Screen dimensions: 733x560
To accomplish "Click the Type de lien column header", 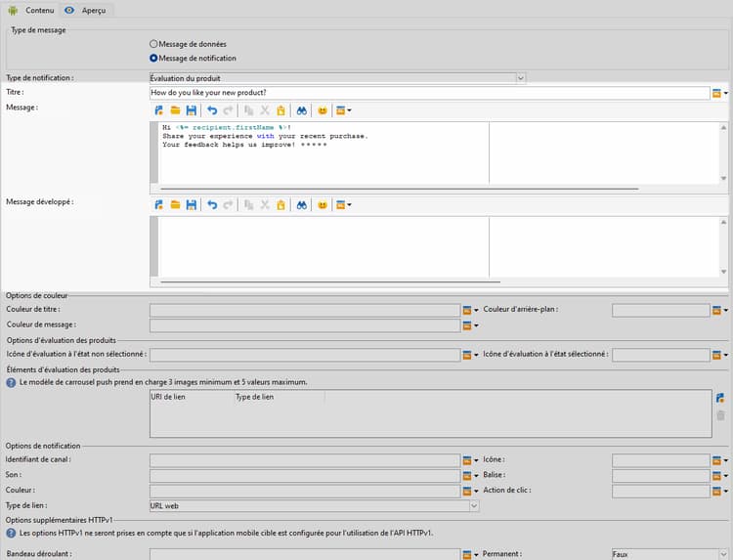I will [280, 397].
